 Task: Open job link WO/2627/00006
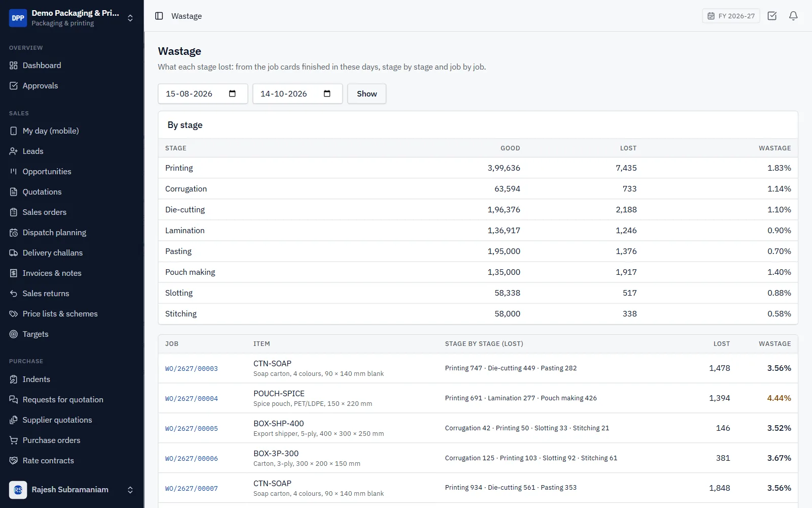pos(191,459)
